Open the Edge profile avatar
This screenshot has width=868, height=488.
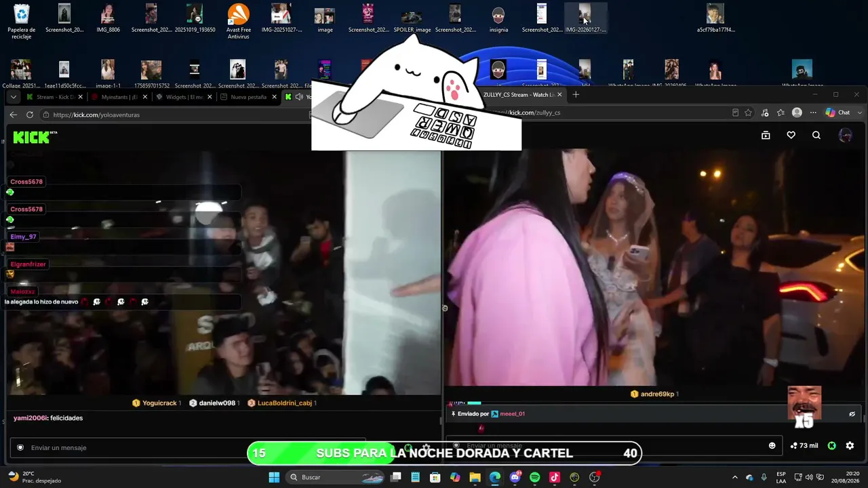click(x=797, y=113)
